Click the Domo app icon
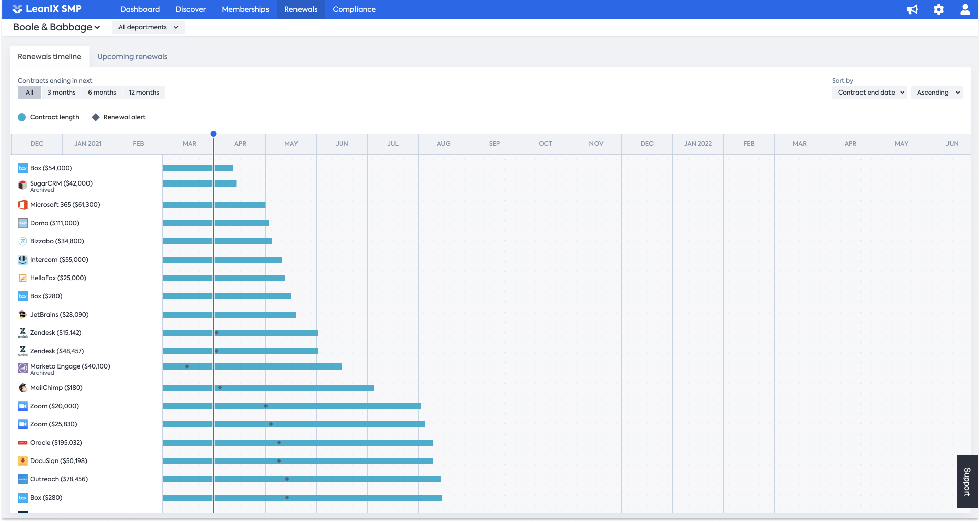The width and height of the screenshot is (980, 522). [23, 223]
